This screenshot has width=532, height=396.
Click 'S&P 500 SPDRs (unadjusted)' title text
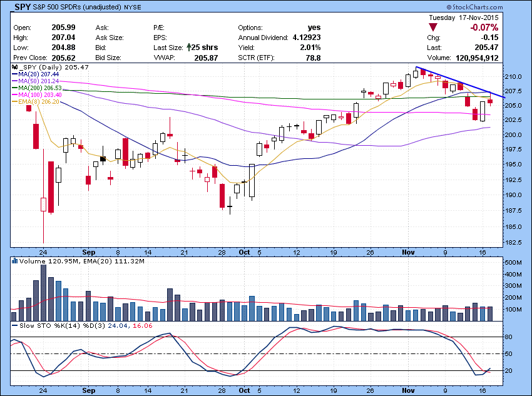click(78, 7)
